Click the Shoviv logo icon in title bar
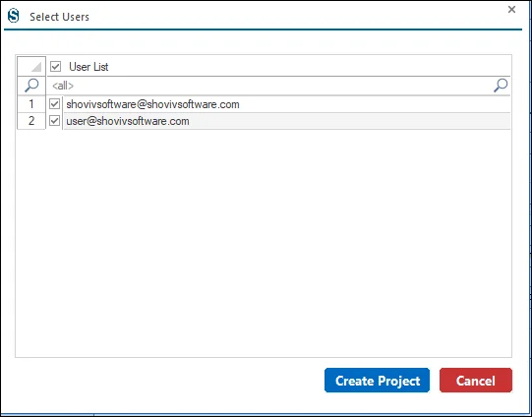Screen dimensions: 532x417 click(x=13, y=16)
